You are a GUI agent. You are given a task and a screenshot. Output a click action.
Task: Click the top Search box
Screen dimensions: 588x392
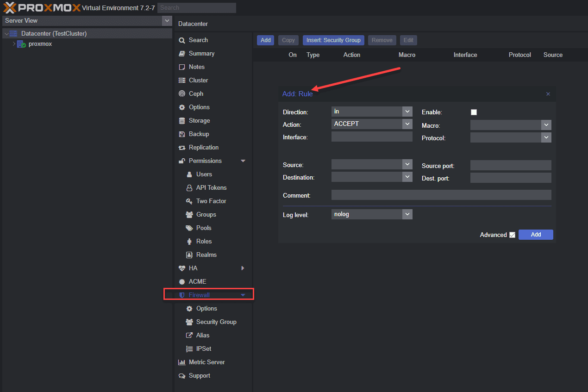[197, 8]
